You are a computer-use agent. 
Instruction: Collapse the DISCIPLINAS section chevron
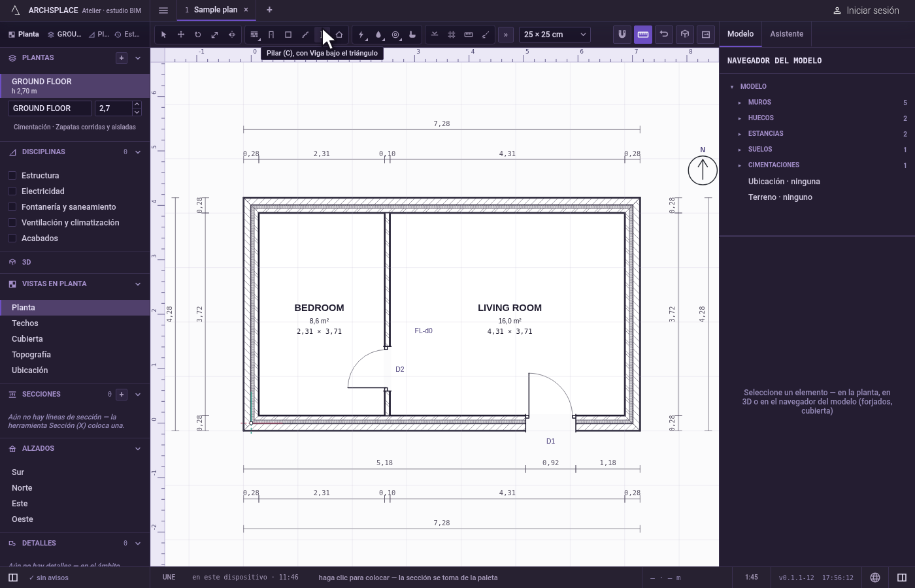138,152
